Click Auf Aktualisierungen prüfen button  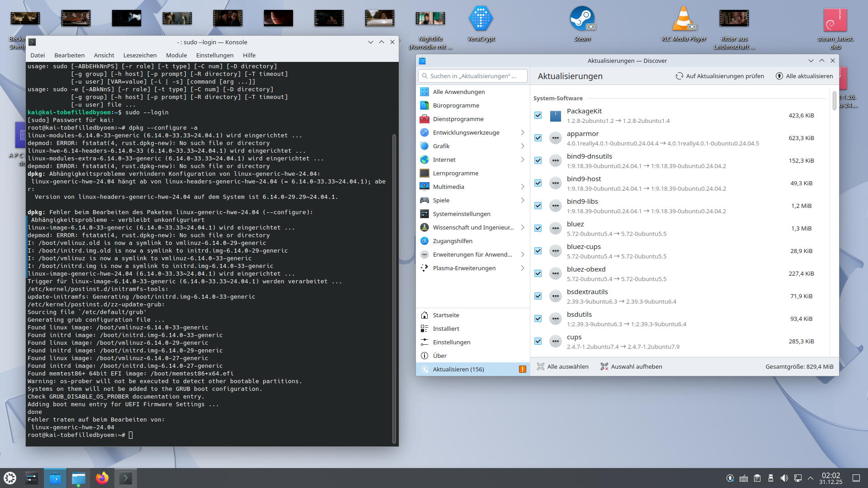(720, 76)
